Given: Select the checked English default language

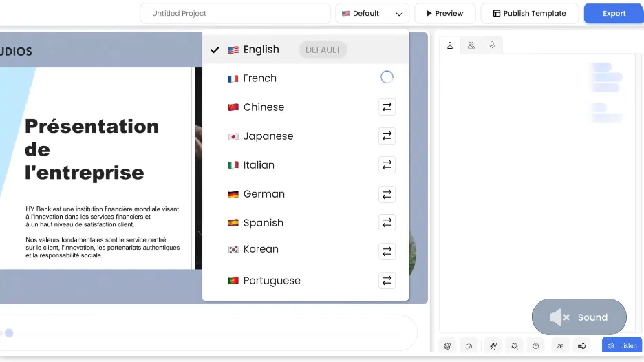Looking at the screenshot, I should (305, 50).
